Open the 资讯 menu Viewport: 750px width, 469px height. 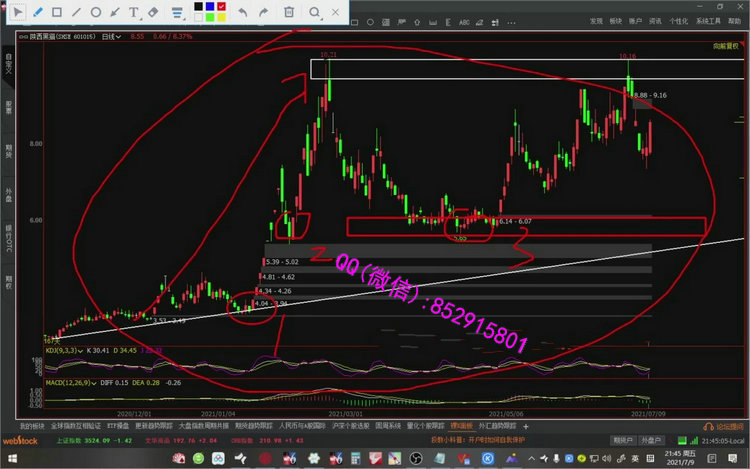pos(655,20)
